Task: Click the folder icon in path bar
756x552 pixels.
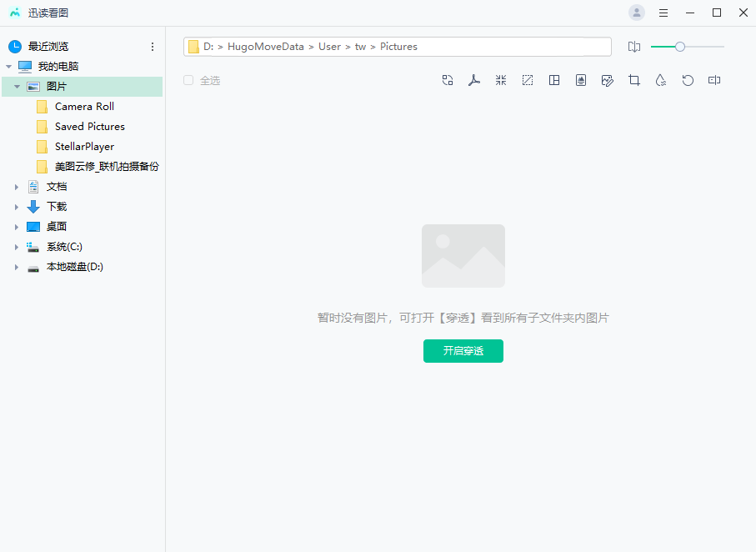Action: pos(193,47)
